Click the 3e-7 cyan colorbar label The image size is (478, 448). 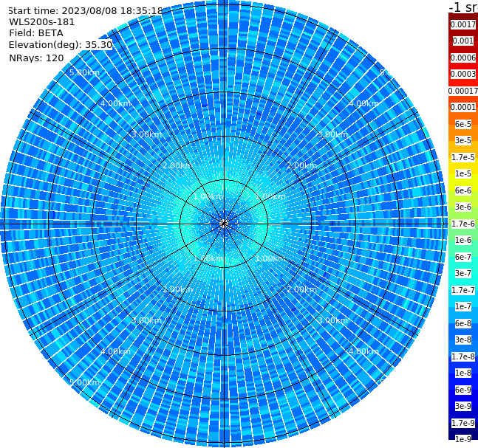pyautogui.click(x=463, y=274)
